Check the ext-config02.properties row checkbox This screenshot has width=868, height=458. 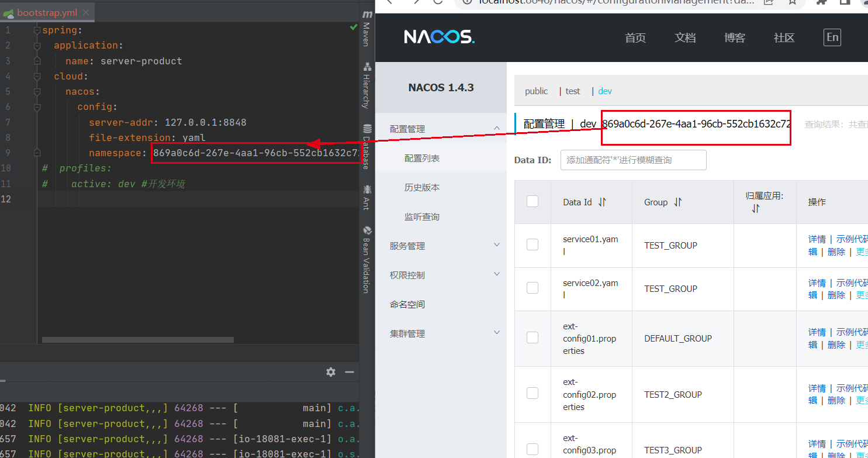tap(532, 392)
